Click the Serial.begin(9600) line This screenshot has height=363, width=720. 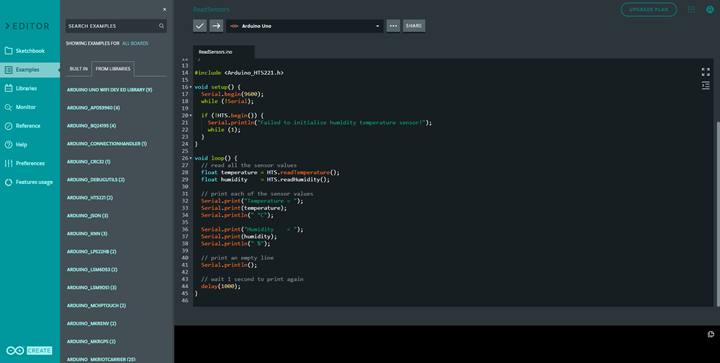tap(232, 94)
